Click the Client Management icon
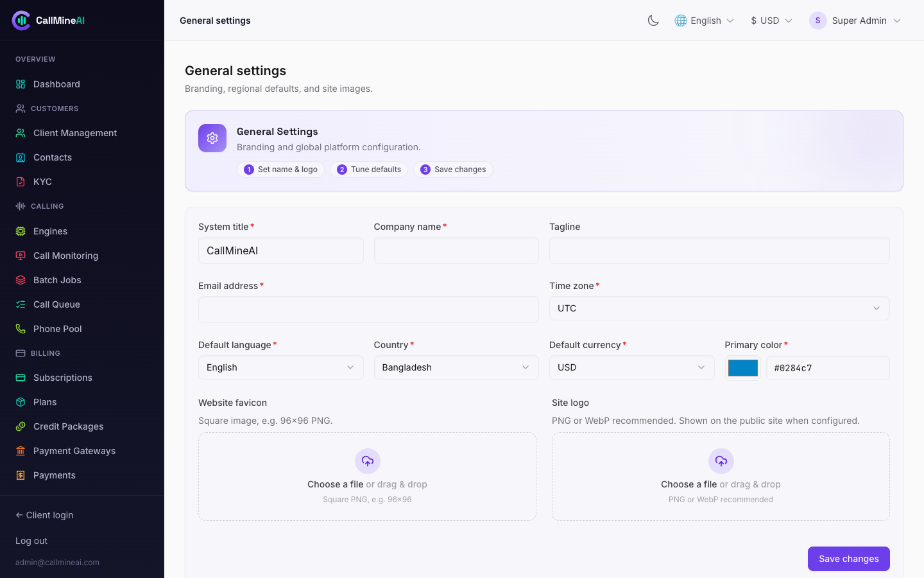 [21, 133]
